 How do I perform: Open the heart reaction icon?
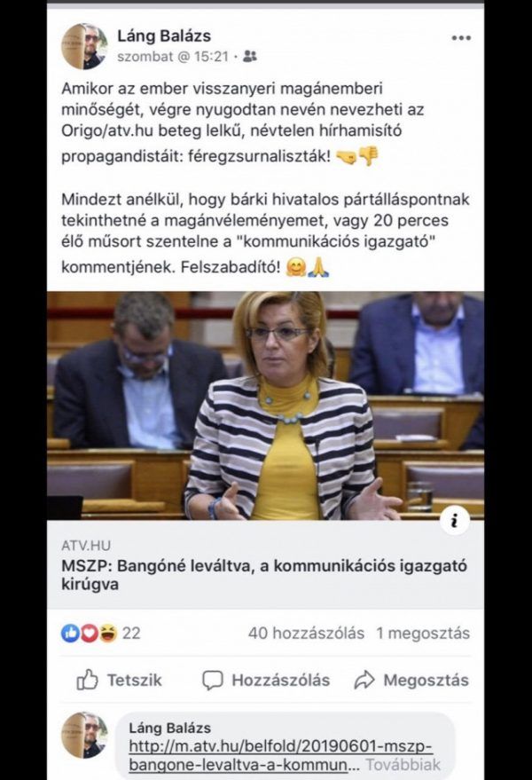pos(89,633)
